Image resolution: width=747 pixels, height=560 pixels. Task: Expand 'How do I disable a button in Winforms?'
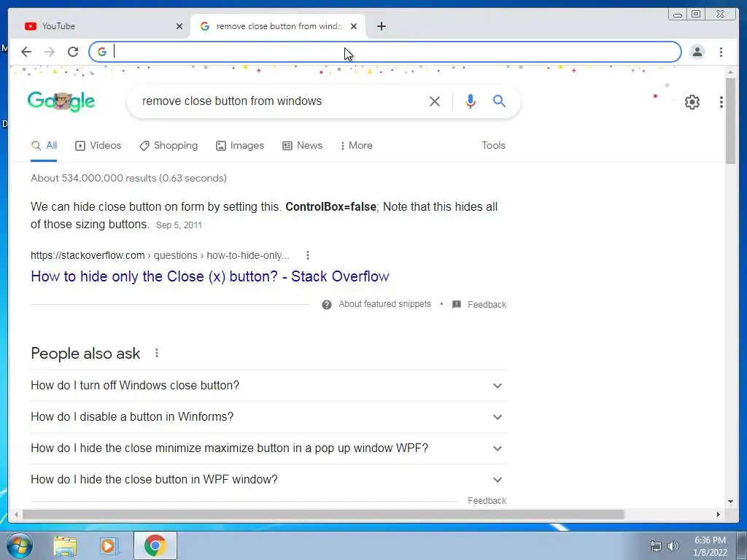[268, 417]
